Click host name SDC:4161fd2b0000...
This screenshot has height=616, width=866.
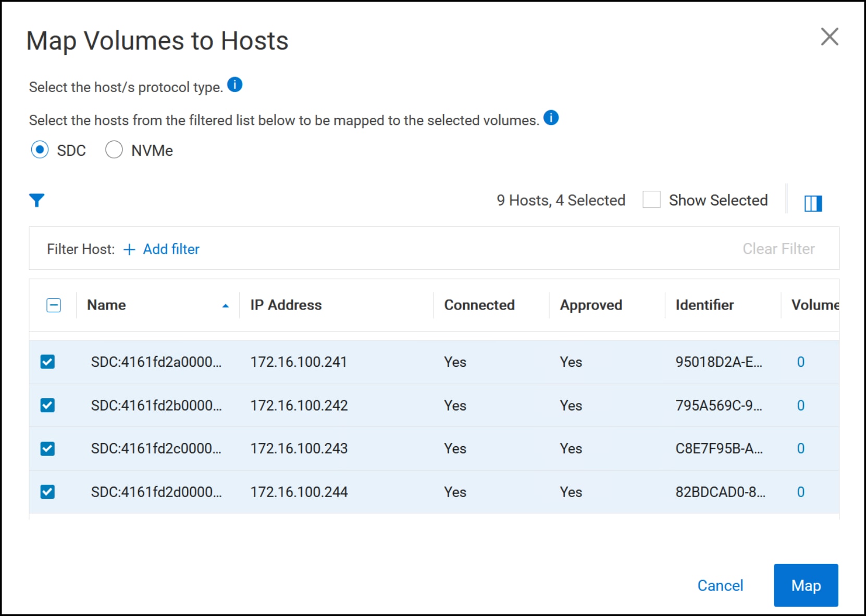[x=156, y=405]
